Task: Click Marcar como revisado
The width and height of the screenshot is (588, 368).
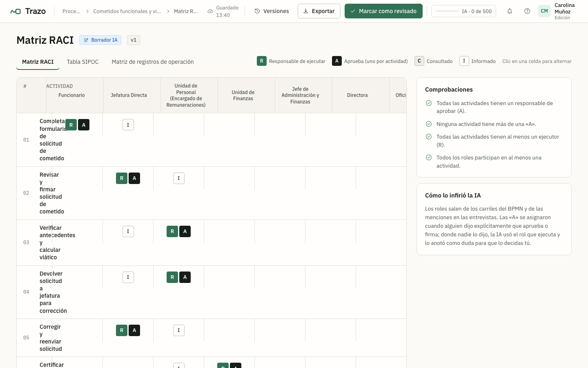Action: pos(383,11)
